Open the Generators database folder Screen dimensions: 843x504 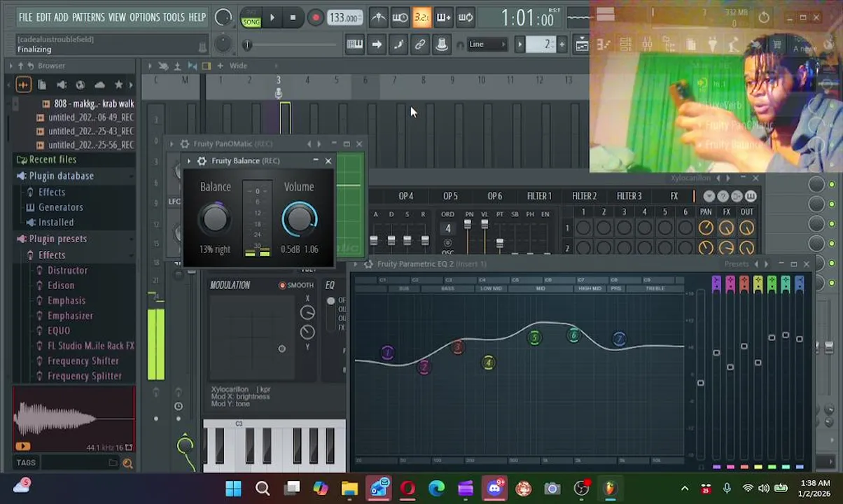pos(61,207)
